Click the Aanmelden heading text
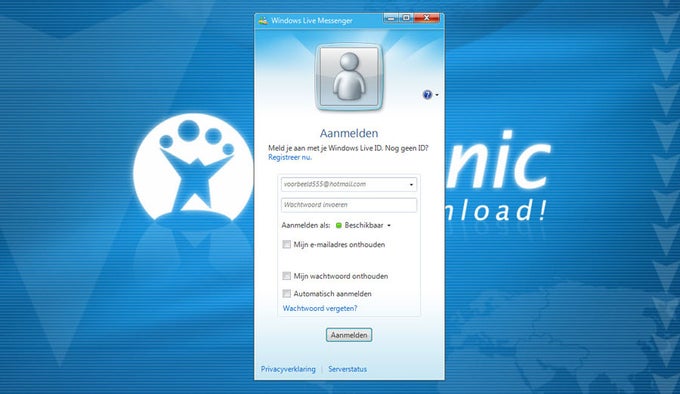Image resolution: width=680 pixels, height=394 pixels. (x=349, y=133)
